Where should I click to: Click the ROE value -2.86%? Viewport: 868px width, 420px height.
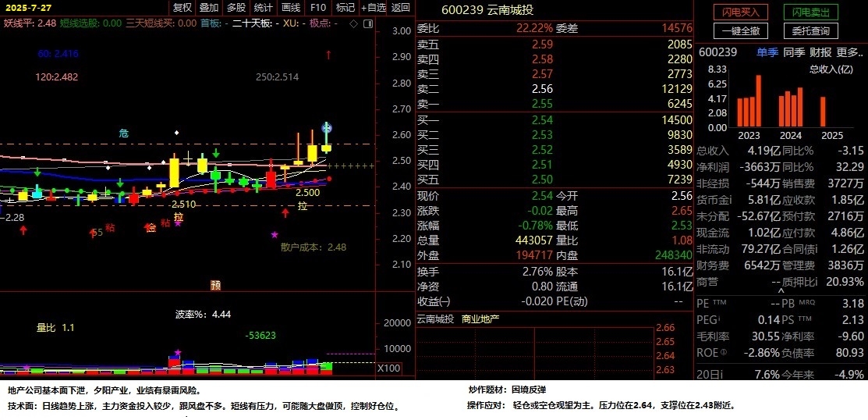763,352
